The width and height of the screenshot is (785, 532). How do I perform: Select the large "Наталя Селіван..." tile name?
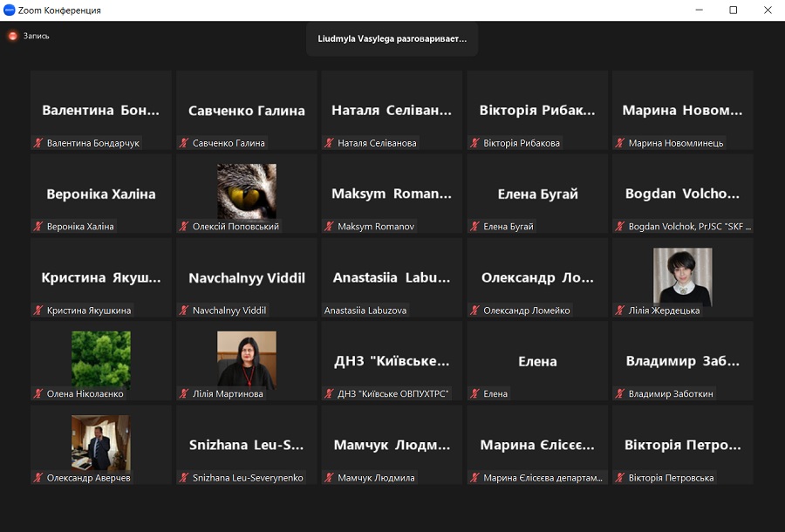coord(392,110)
